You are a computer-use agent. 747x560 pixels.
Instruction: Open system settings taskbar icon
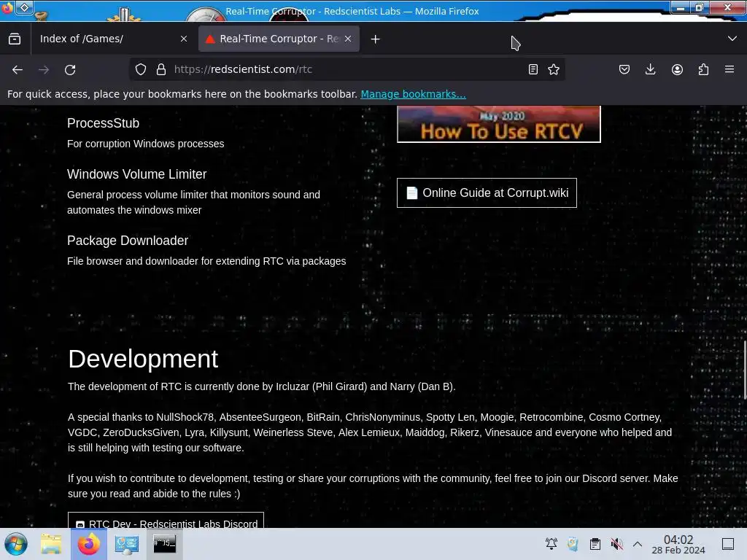(x=127, y=544)
